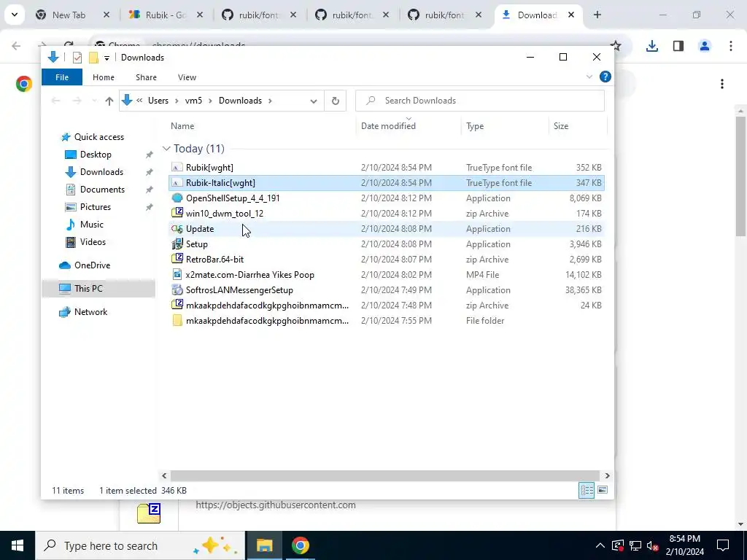This screenshot has height=560, width=747.
Task: Click the horizontal scrollbar in file list
Action: (x=385, y=475)
